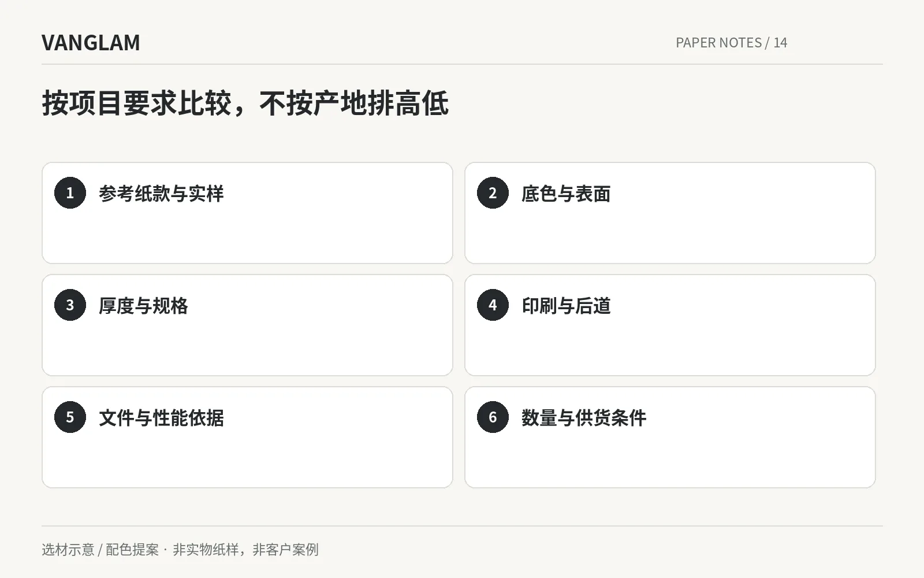Select the 数量与供货条件 card heading

pyautogui.click(x=584, y=418)
